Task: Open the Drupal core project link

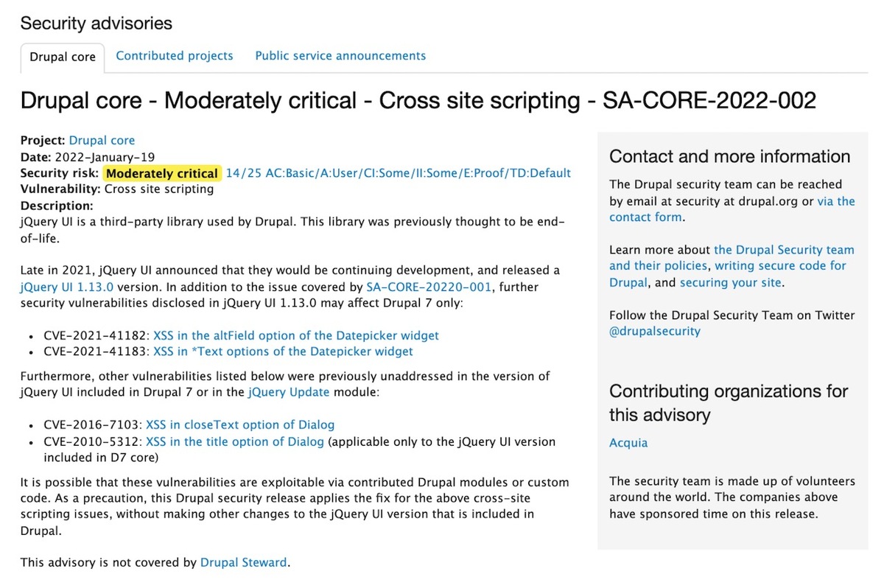Action: click(x=102, y=140)
